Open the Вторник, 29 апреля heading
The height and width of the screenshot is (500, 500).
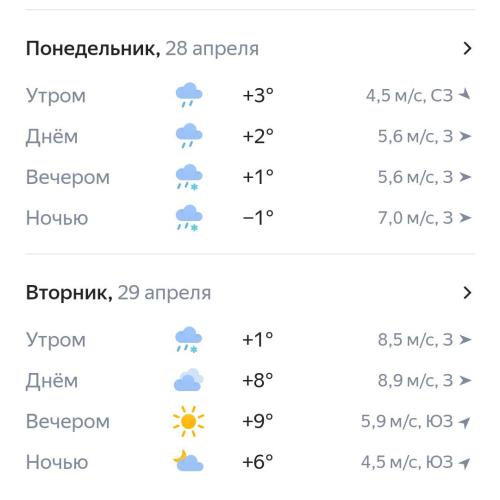pos(118,293)
